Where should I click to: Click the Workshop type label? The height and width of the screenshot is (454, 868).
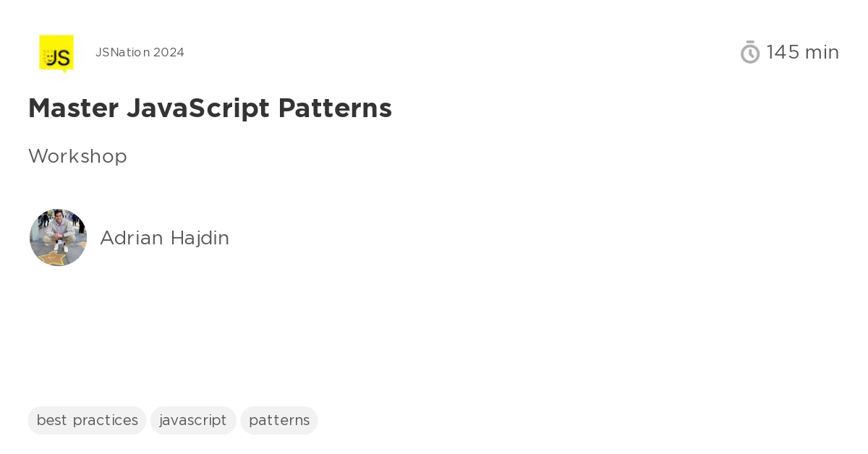[x=77, y=156]
